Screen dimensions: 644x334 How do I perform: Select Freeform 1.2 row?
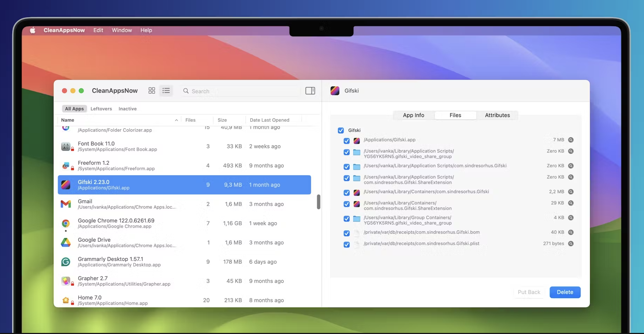(x=184, y=166)
